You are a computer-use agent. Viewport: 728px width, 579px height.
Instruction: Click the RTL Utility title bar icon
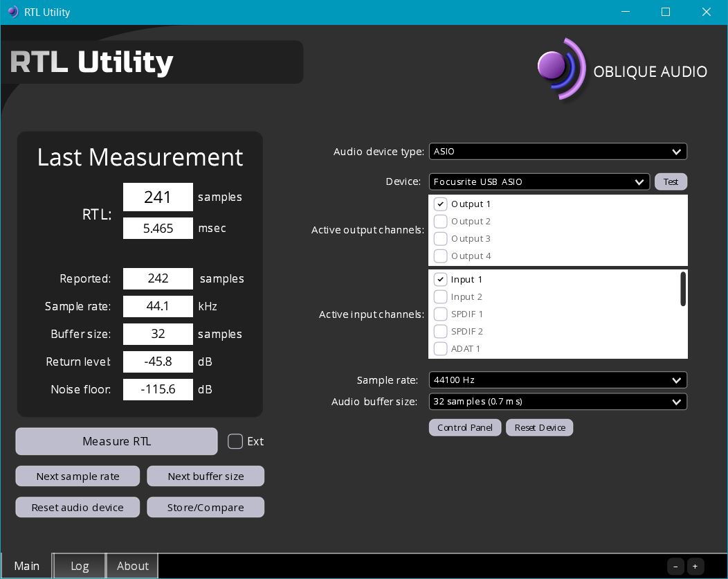[12, 12]
